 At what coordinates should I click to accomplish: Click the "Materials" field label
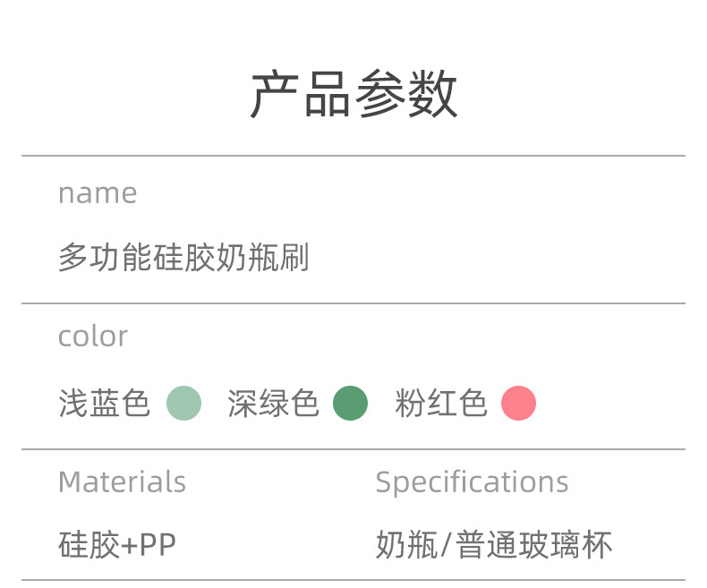(x=122, y=482)
